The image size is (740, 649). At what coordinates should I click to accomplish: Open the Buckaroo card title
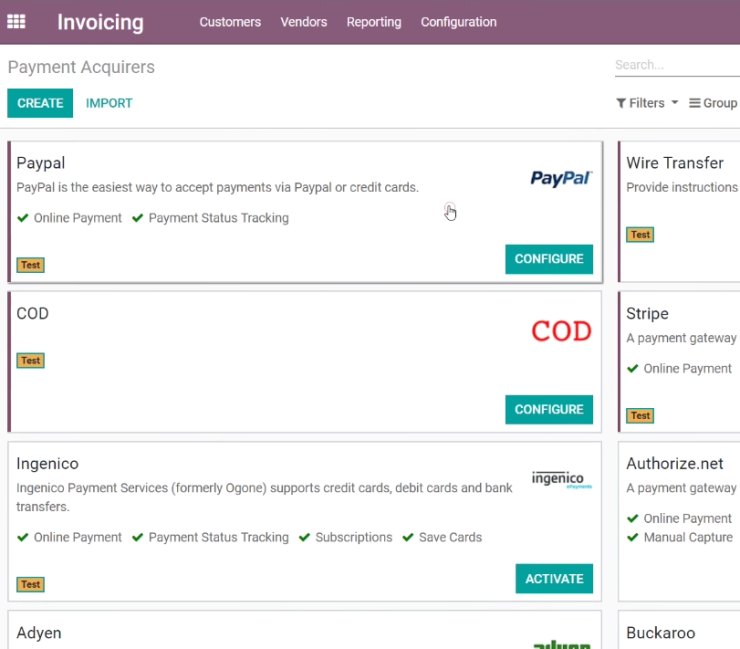(x=660, y=632)
